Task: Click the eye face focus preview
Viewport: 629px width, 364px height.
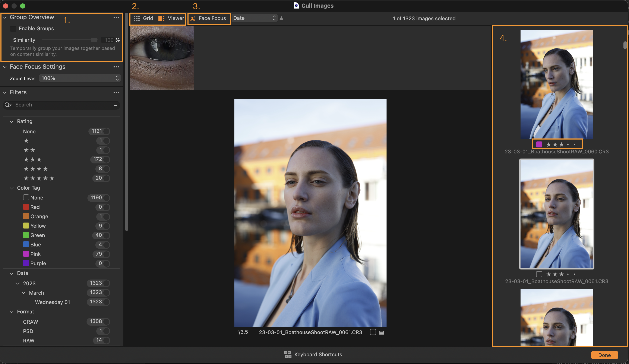Action: (x=162, y=57)
